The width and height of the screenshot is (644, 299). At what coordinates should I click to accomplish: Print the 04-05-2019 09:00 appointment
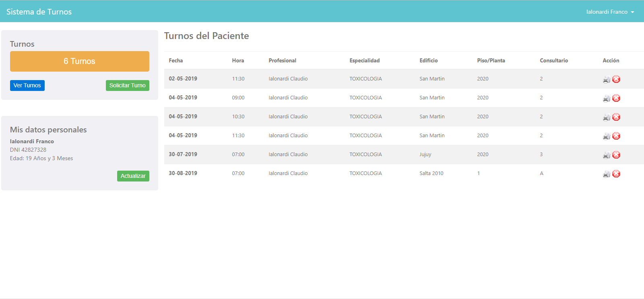tap(607, 98)
